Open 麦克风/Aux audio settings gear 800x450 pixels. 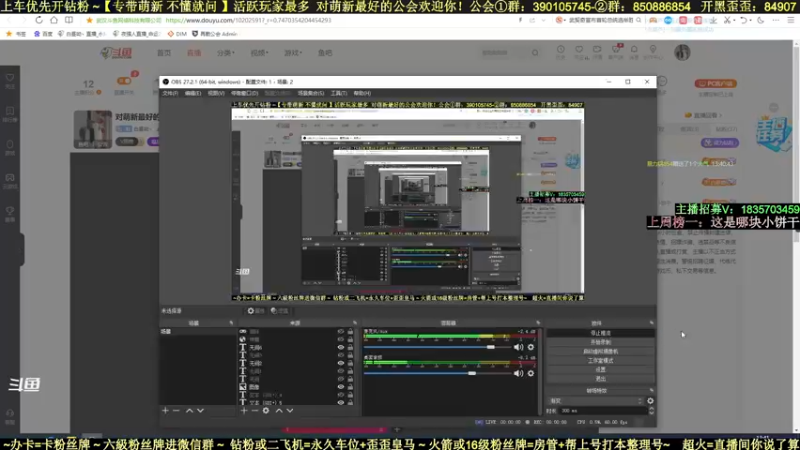(531, 347)
